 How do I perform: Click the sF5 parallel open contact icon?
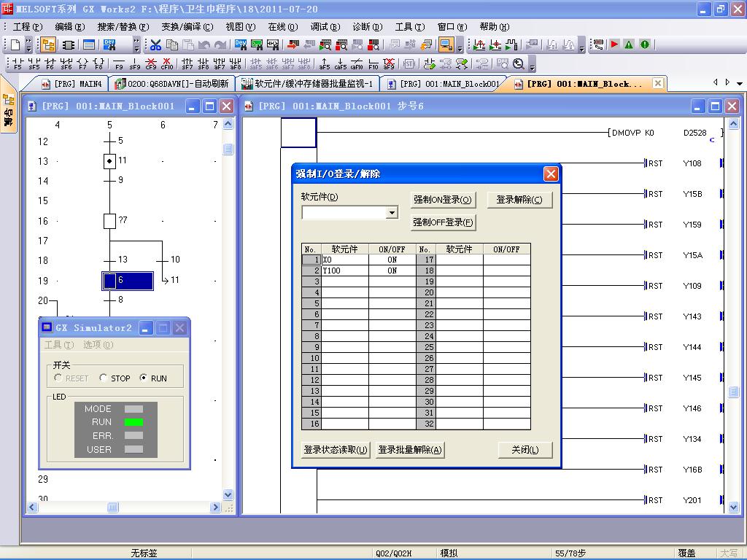[34, 64]
